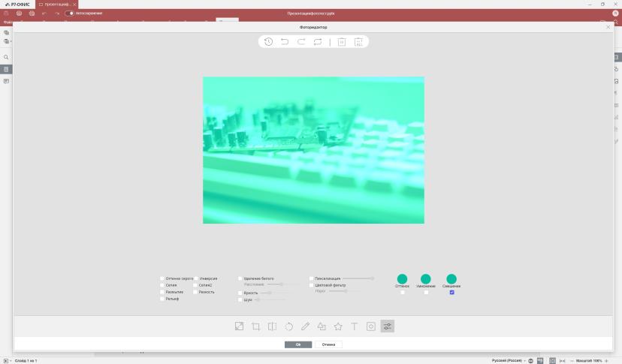Screen dimensions: 622x364
Task: Select the pencil draw tool
Action: pos(305,326)
